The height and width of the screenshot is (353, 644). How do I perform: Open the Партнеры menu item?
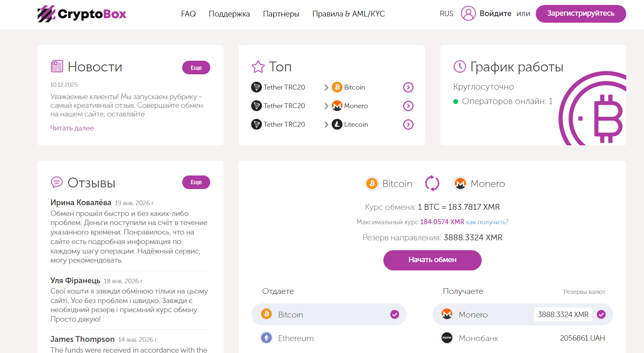click(x=281, y=14)
